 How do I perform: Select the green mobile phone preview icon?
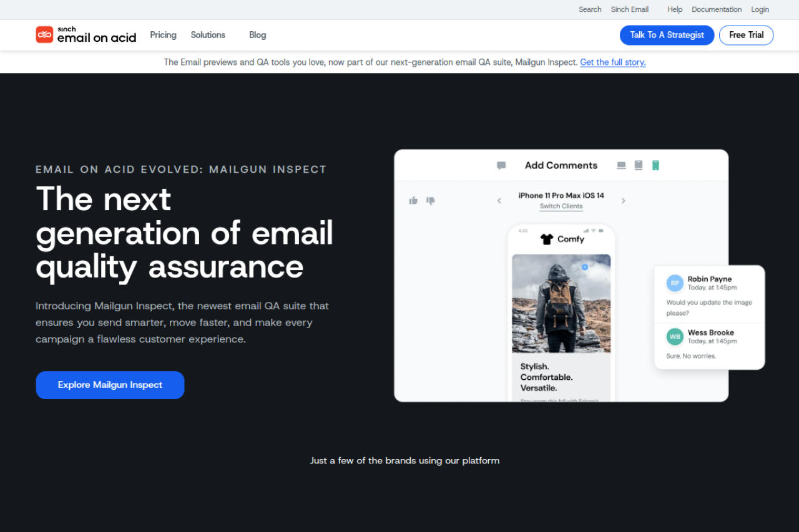(x=655, y=165)
